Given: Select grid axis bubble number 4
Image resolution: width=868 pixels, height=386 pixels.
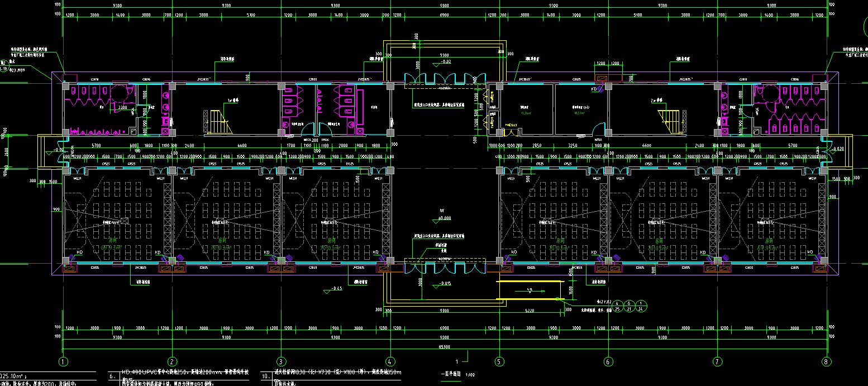Looking at the screenshot, I should 390,361.
